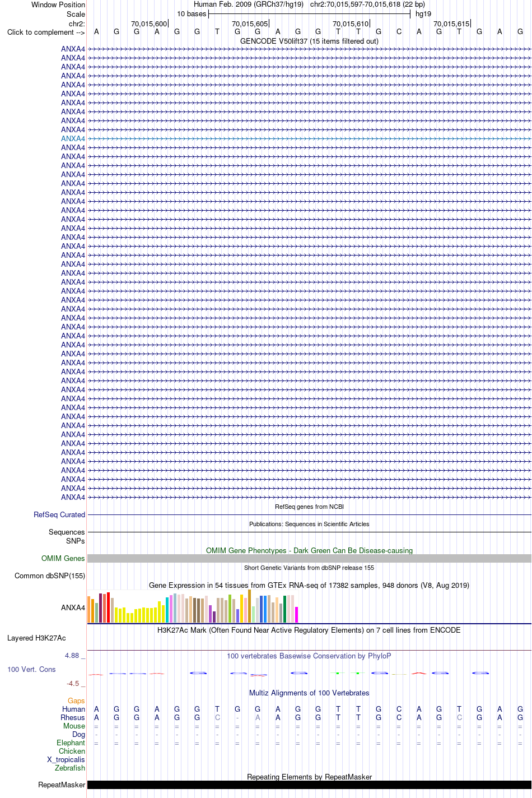Image resolution: width=532 pixels, height=798 pixels.
Task: Click 'H3K27Ac Mark' track title
Action: click(309, 630)
